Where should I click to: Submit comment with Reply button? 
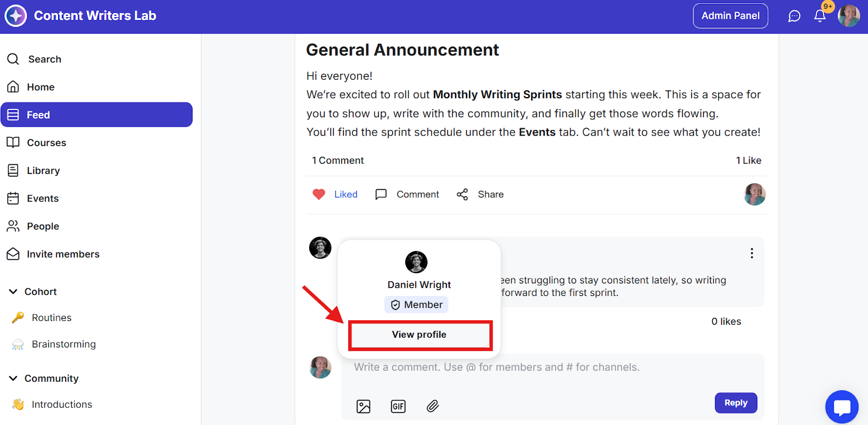[x=736, y=403]
